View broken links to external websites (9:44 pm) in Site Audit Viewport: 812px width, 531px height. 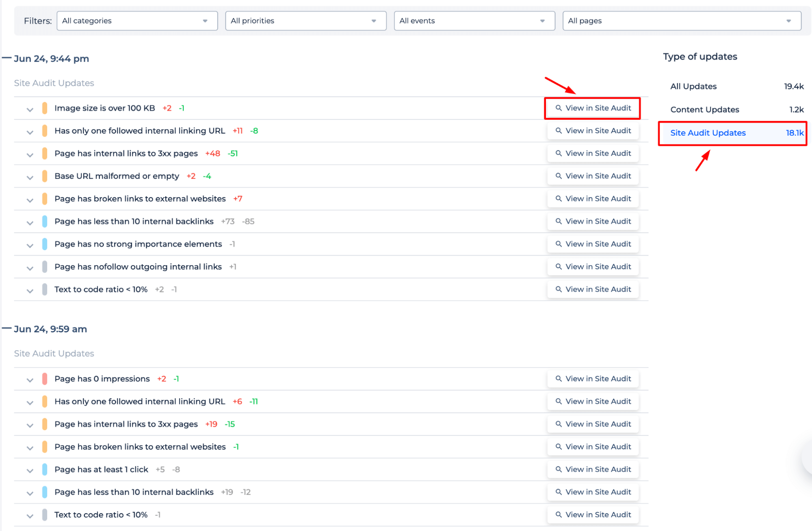[x=593, y=199]
